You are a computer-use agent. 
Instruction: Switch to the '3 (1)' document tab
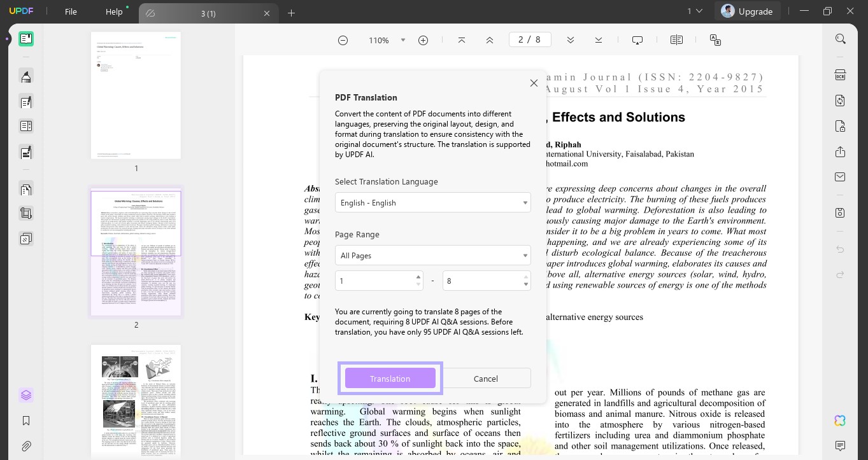209,13
